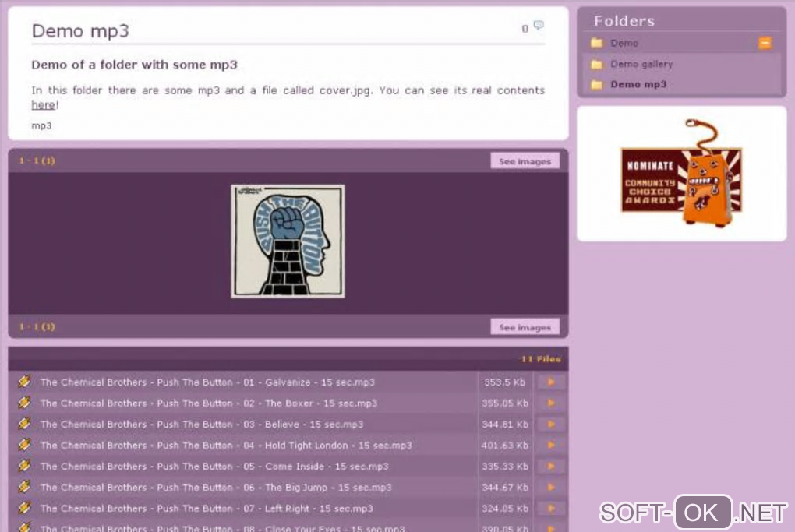Image resolution: width=795 pixels, height=532 pixels.
Task: Click the folder icon next to Demo gallery
Action: pyautogui.click(x=597, y=65)
